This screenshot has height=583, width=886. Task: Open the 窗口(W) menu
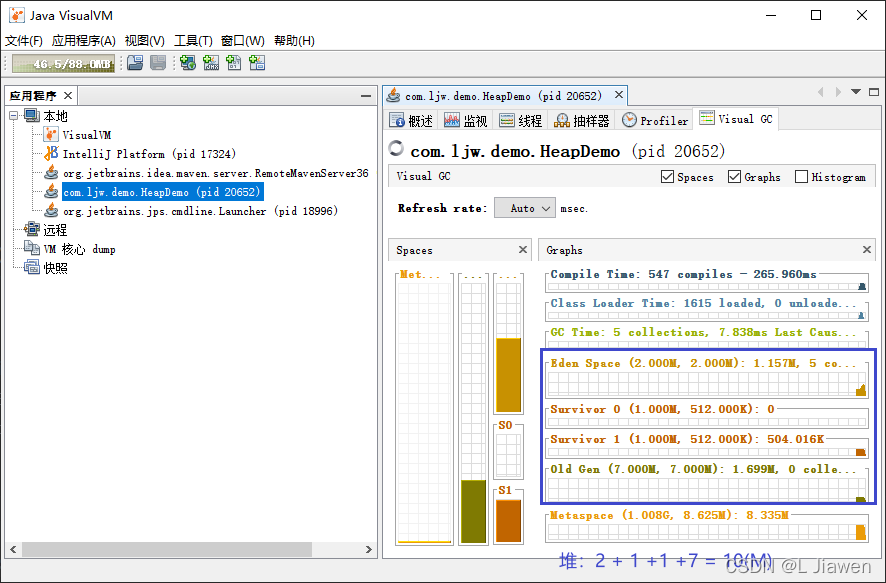[242, 41]
